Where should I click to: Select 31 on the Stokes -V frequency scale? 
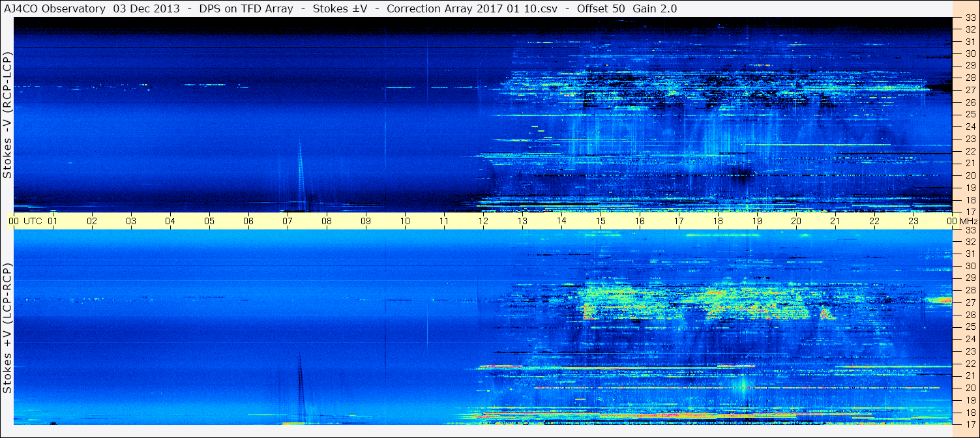click(970, 41)
